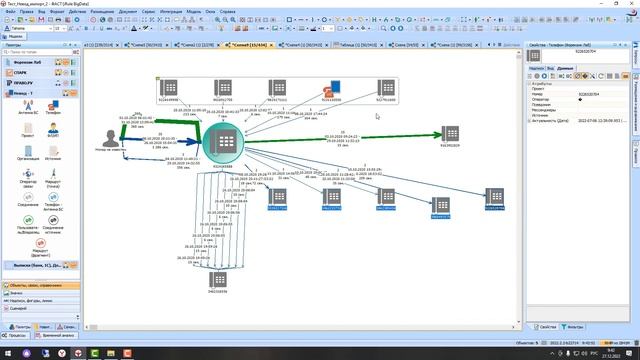Toggle Underline text formatting
The height and width of the screenshot is (360, 640).
coord(101,29)
